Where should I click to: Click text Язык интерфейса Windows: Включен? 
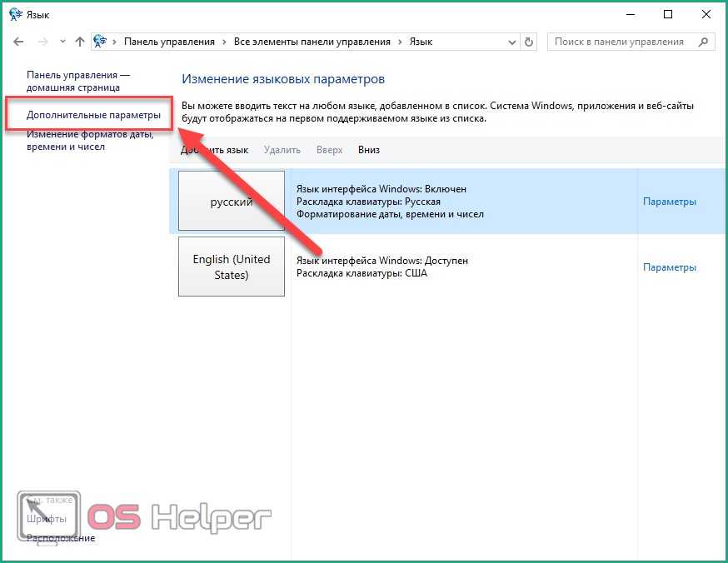point(381,189)
